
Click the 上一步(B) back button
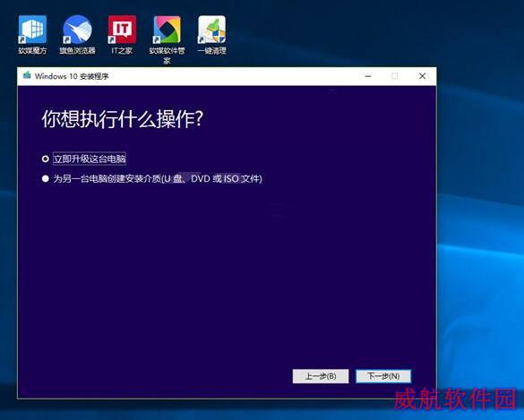[x=321, y=376]
